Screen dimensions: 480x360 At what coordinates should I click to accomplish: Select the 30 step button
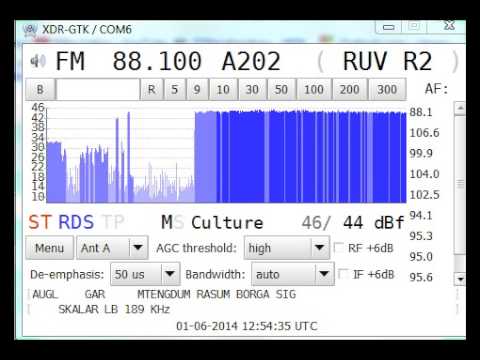point(252,89)
